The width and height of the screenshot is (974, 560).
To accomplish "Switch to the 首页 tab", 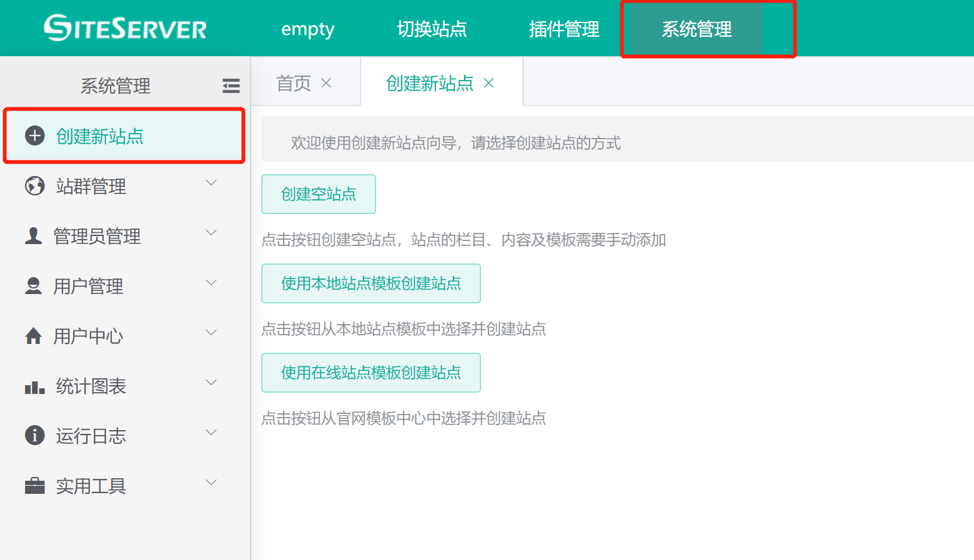I will click(x=294, y=83).
